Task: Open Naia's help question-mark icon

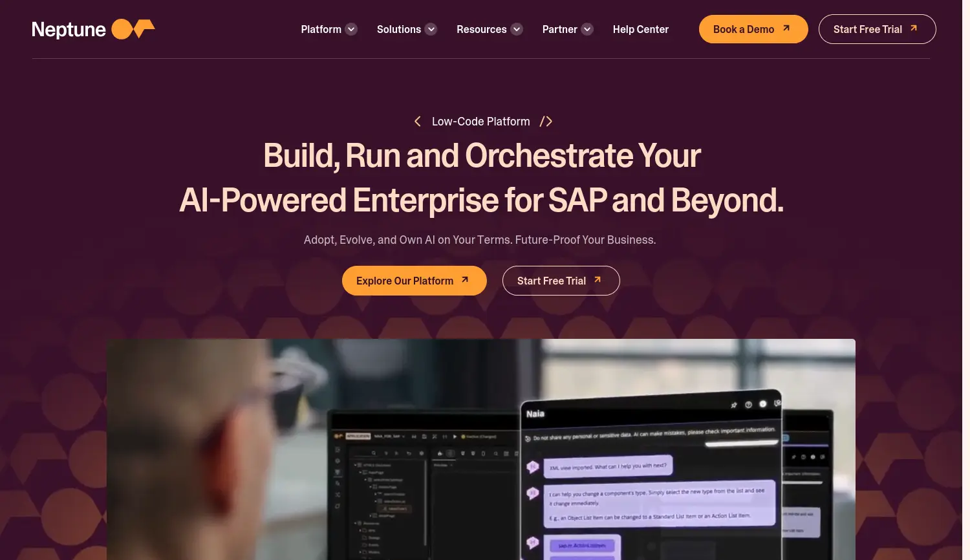Action: coord(749,405)
